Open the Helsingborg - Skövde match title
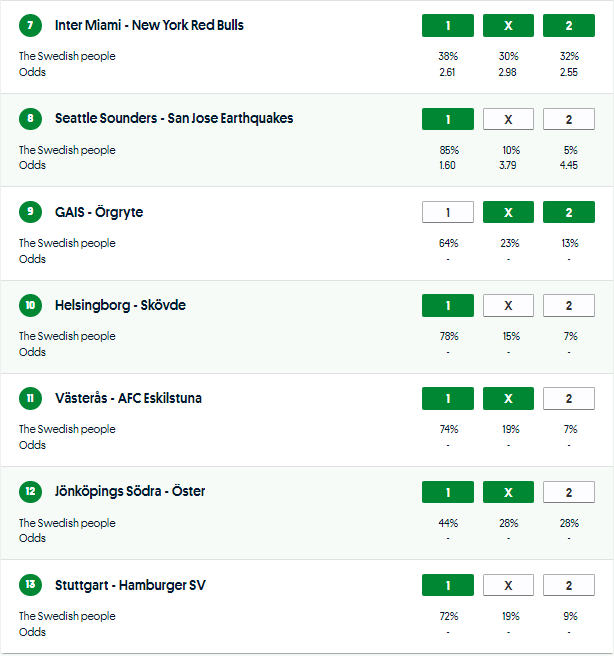This screenshot has width=614, height=656. 120,305
